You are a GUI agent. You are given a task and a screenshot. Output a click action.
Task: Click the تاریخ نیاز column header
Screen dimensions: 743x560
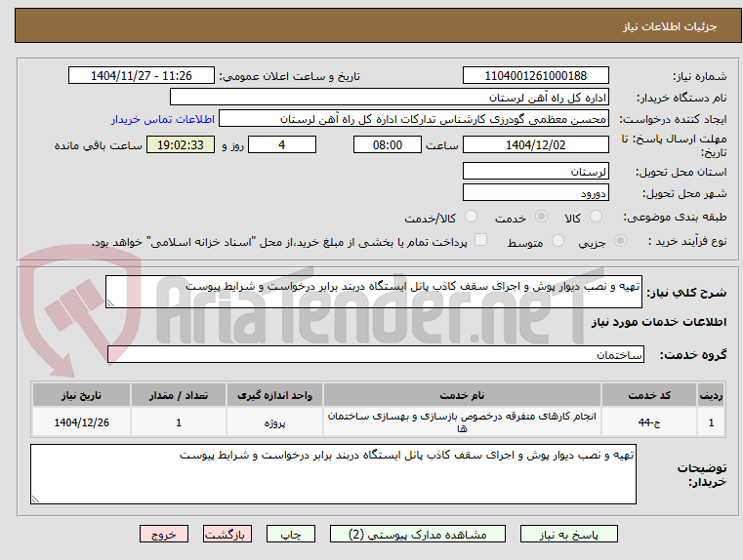pyautogui.click(x=81, y=395)
